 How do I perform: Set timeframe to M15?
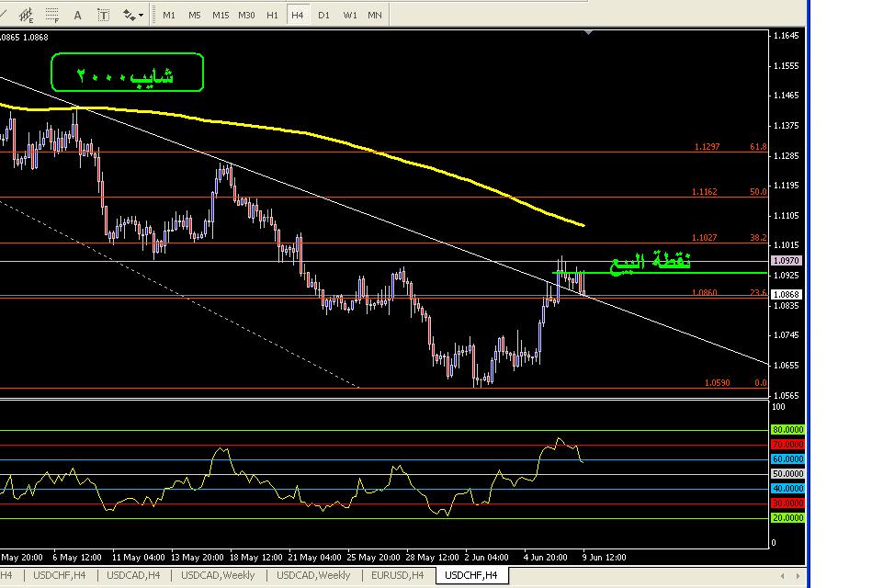221,15
